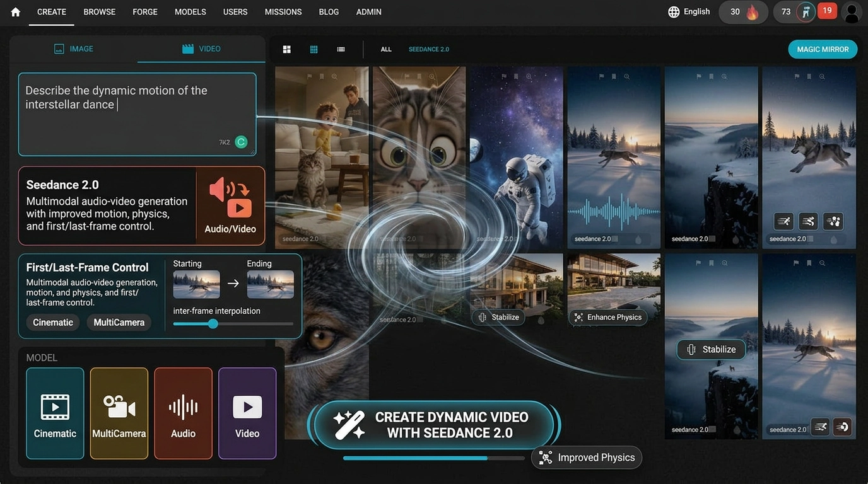Click speed-lines icon on top leaping wolf thumbnail
This screenshot has height=484, width=868.
pos(809,221)
